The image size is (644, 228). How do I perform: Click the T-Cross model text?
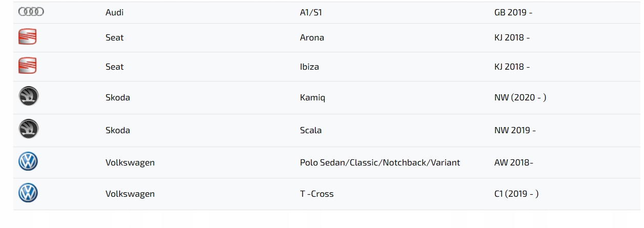coord(317,194)
